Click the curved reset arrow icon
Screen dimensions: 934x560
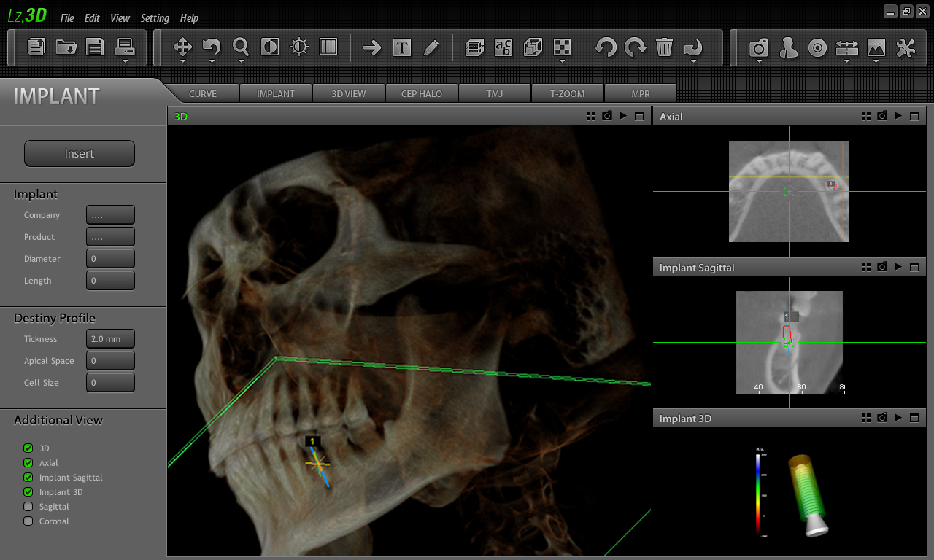click(x=693, y=47)
